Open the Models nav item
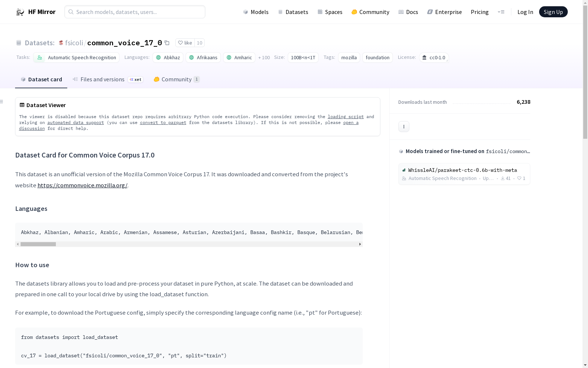Viewport: 588px width, 368px height. pos(256,12)
